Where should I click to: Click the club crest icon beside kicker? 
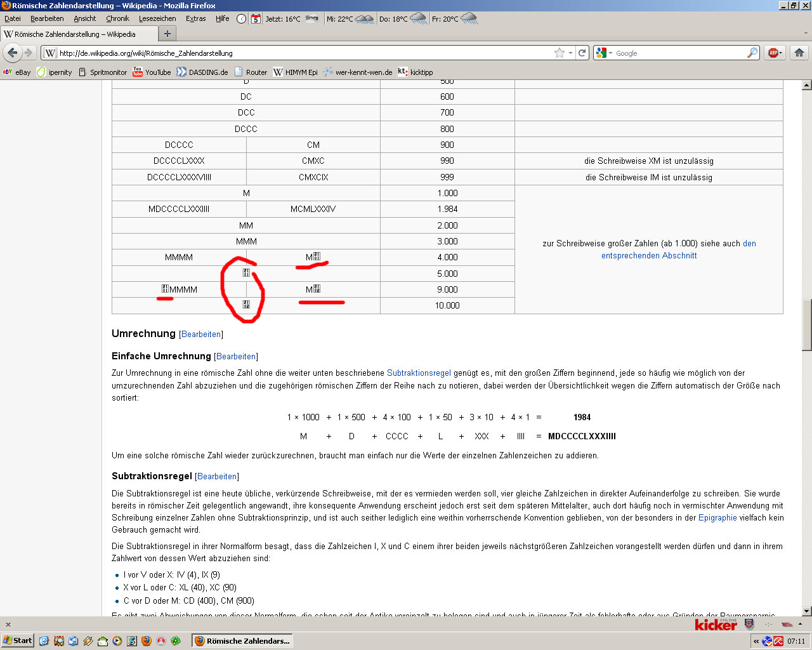(x=749, y=624)
